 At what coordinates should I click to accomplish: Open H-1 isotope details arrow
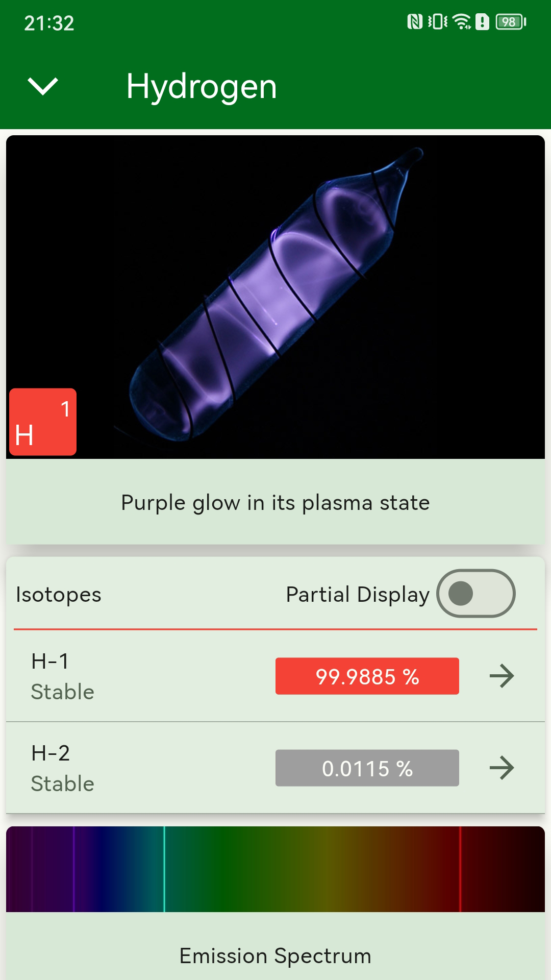[502, 676]
